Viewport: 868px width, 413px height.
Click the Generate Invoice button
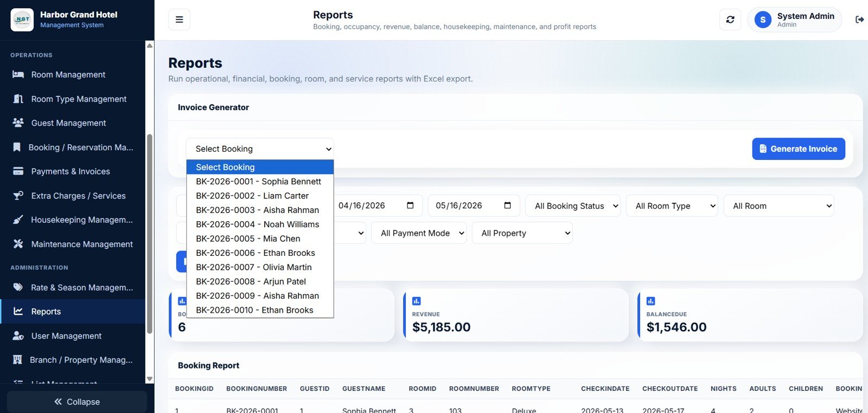coord(799,149)
